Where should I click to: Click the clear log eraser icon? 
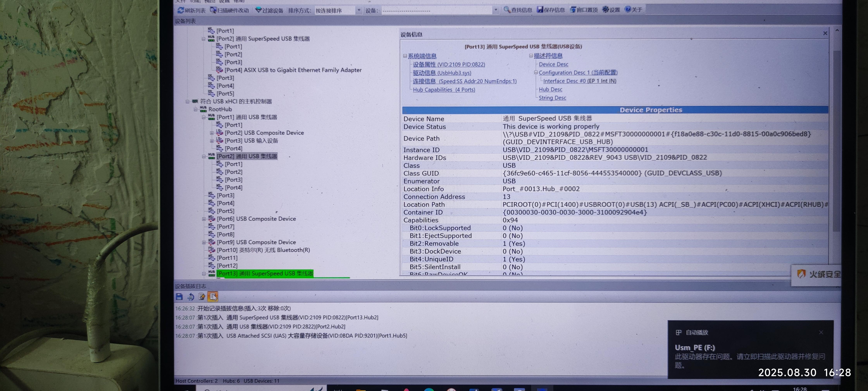pyautogui.click(x=202, y=297)
